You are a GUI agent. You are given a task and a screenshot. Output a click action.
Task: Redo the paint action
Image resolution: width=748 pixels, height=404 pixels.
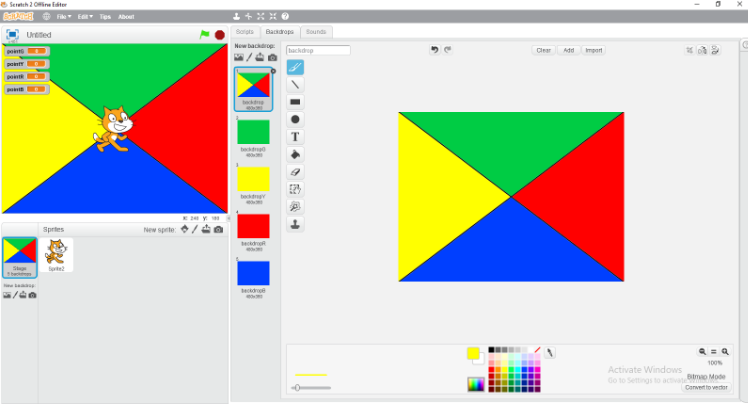pos(447,50)
